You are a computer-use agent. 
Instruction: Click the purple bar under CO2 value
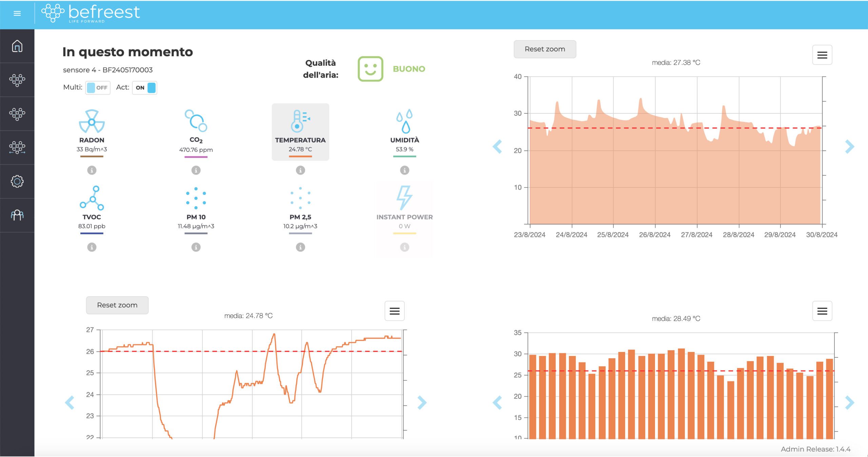[x=196, y=157]
